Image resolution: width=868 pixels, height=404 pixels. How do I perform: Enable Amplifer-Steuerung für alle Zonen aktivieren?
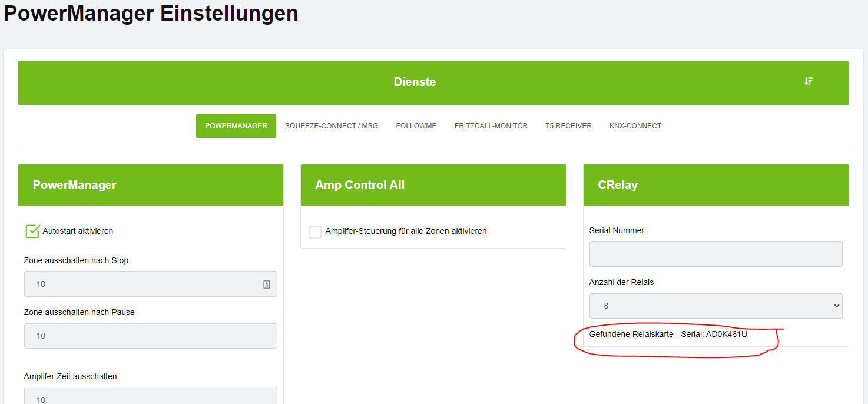[315, 231]
